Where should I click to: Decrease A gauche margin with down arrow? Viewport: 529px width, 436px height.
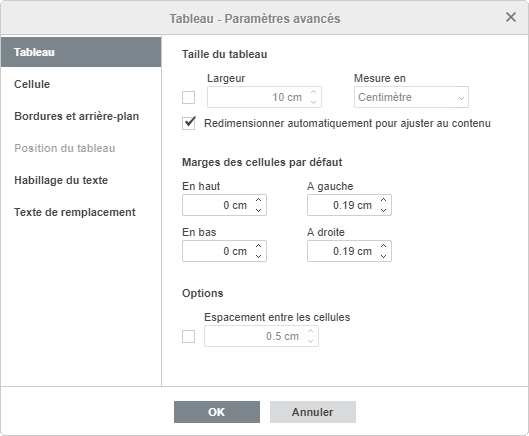point(384,210)
